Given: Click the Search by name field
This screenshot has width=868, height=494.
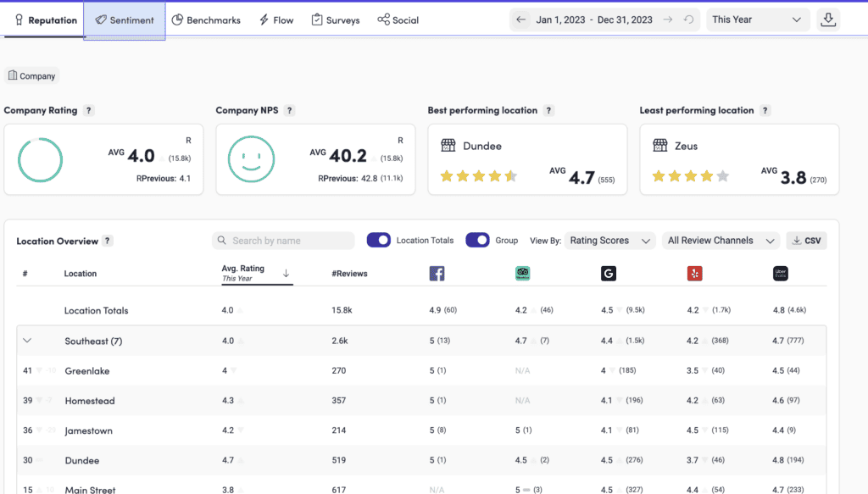Looking at the screenshot, I should coord(283,241).
